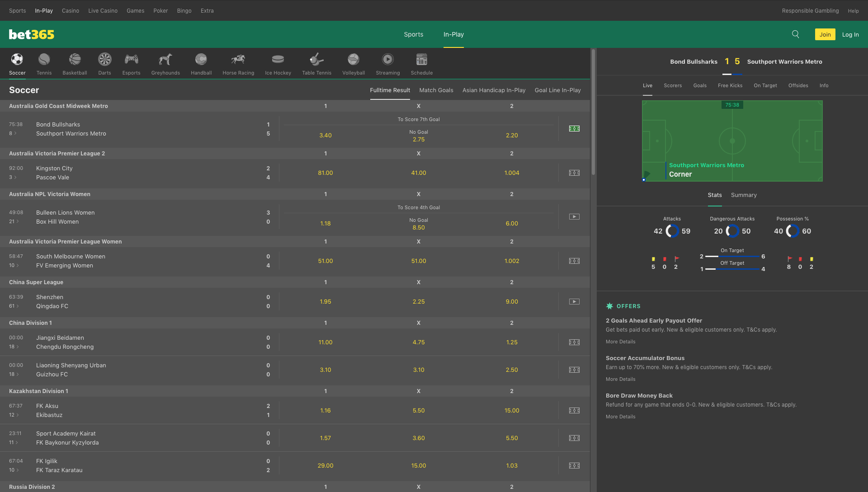Viewport: 868px width, 492px height.
Task: Expand 12 markets for FK Aksu match
Action: click(x=14, y=415)
